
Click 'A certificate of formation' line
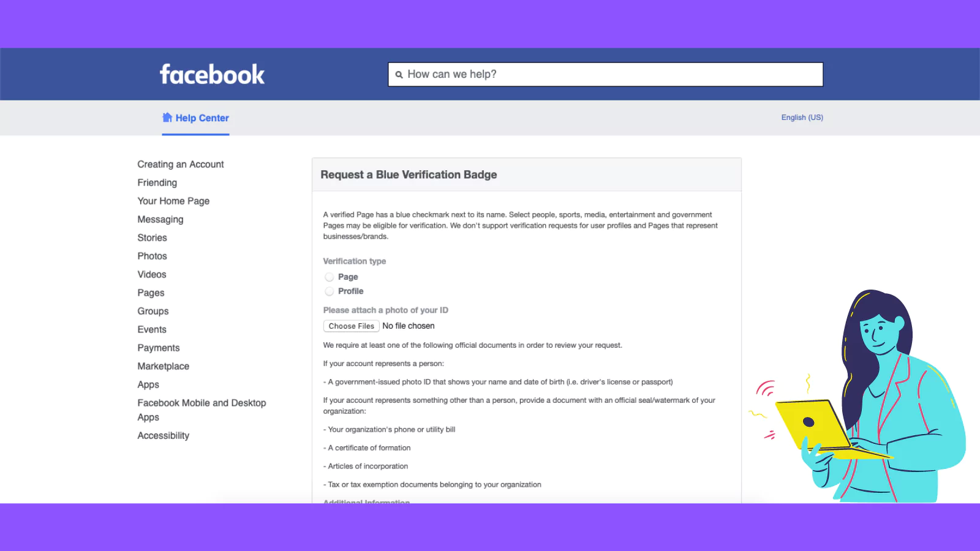(x=367, y=448)
